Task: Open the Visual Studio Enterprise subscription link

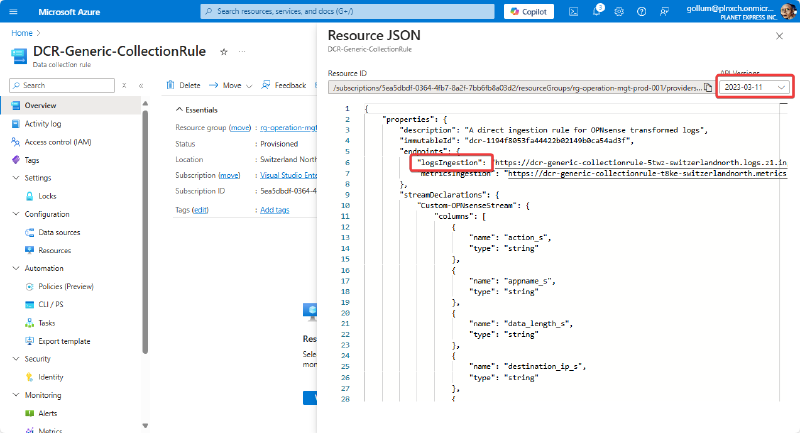Action: click(x=289, y=175)
